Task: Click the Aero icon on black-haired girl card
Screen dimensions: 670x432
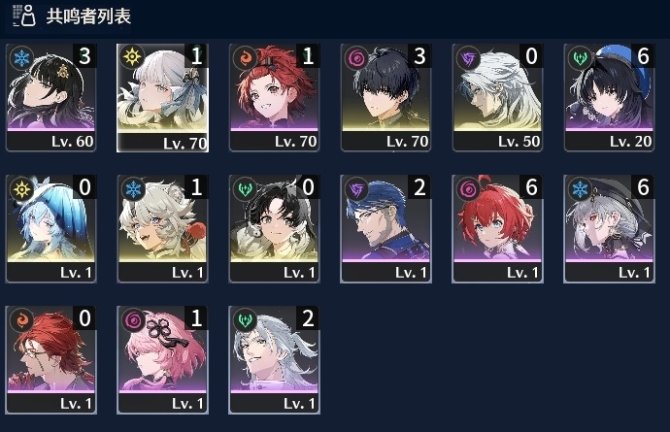Action: coord(245,189)
